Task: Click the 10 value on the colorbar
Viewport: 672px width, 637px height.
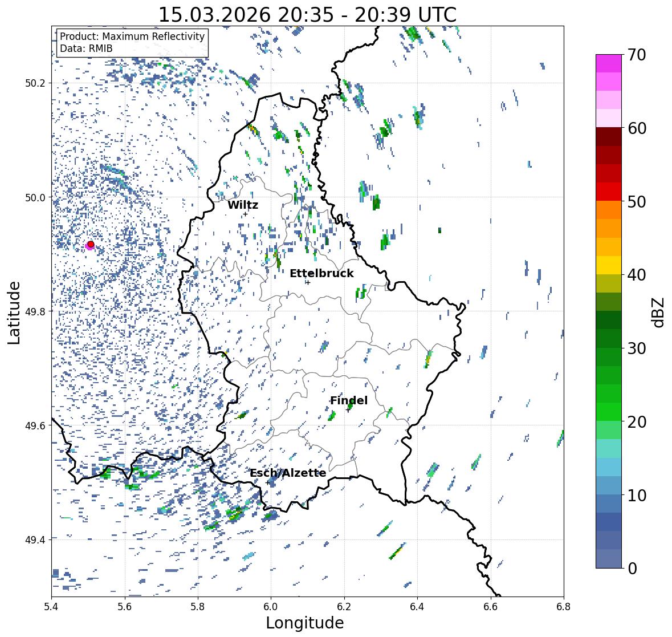Action: click(636, 495)
